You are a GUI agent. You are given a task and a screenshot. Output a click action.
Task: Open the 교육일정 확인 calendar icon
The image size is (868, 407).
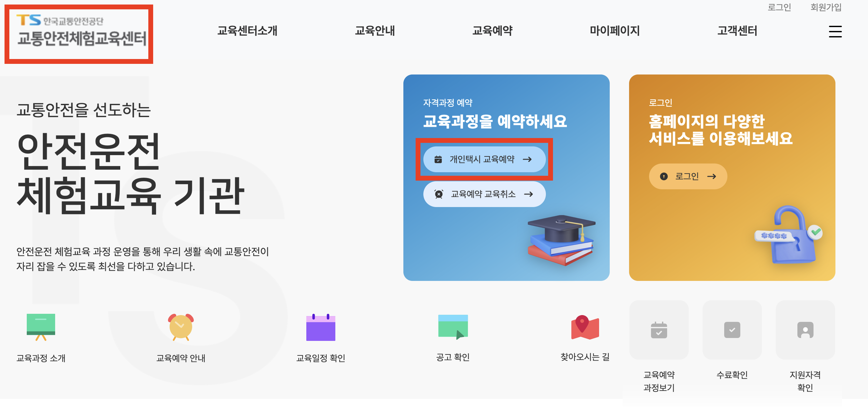[321, 327]
